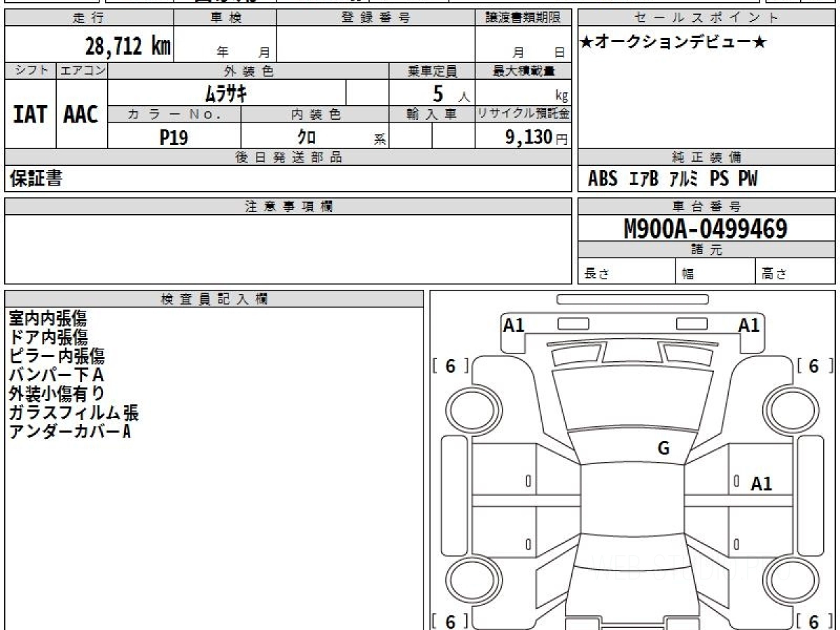
Task: Click the ムラサキ exterior color value
Action: [225, 92]
